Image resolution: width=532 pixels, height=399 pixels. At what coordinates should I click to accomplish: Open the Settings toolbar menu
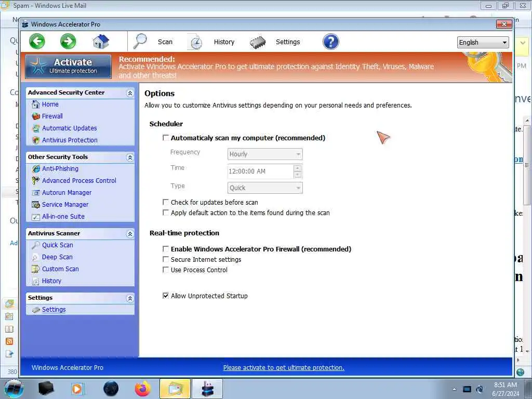[288, 42]
